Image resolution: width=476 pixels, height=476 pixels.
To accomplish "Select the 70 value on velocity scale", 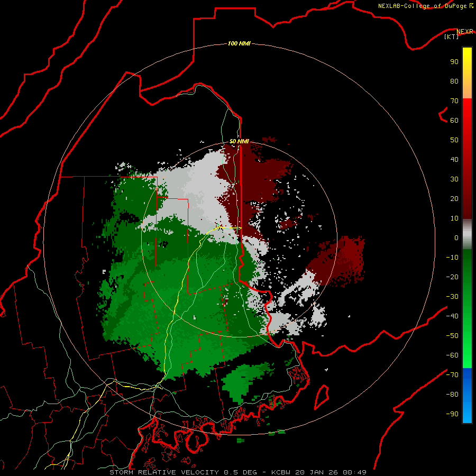I will coord(454,101).
